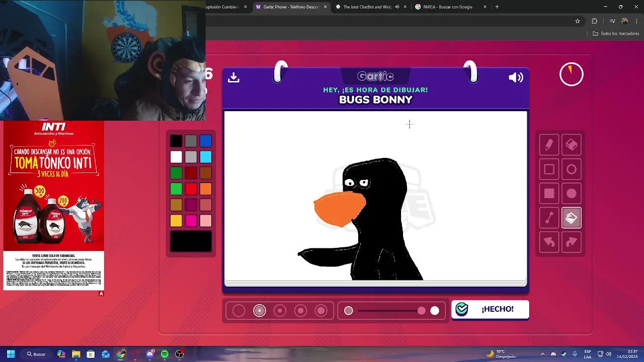Screen dimensions: 644x362
Task: Select the hollow ellipse tool
Action: [x=572, y=169]
